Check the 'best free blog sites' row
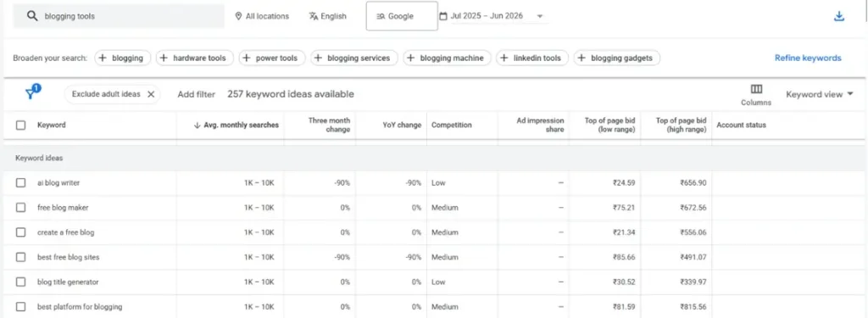The image size is (868, 318). [20, 257]
